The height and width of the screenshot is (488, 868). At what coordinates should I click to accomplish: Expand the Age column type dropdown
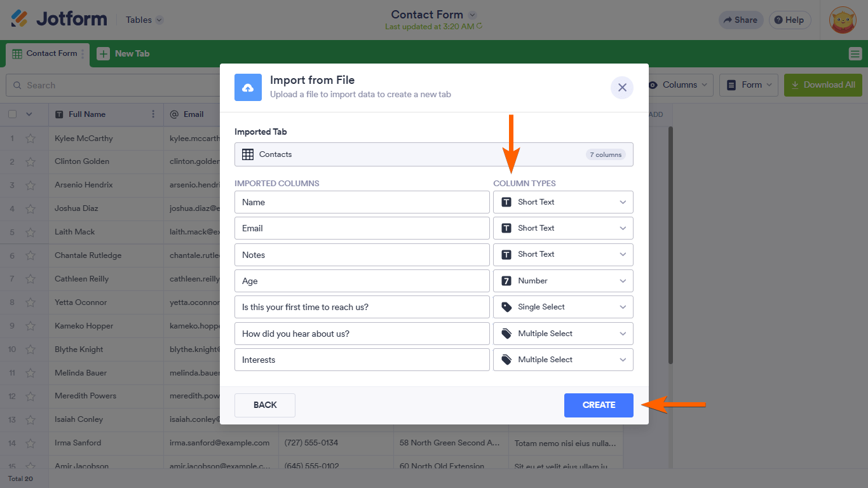pos(563,281)
